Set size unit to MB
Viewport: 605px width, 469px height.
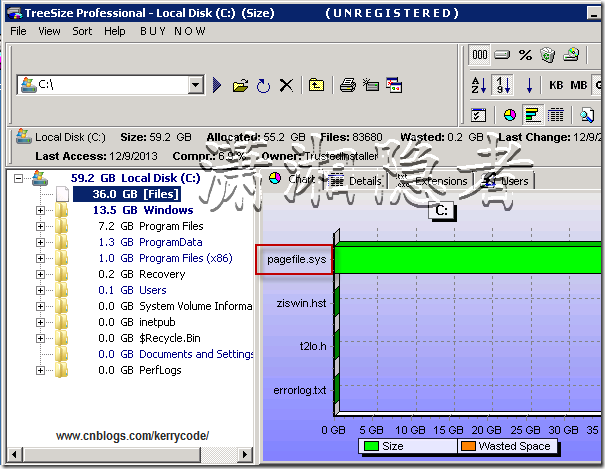[x=579, y=85]
